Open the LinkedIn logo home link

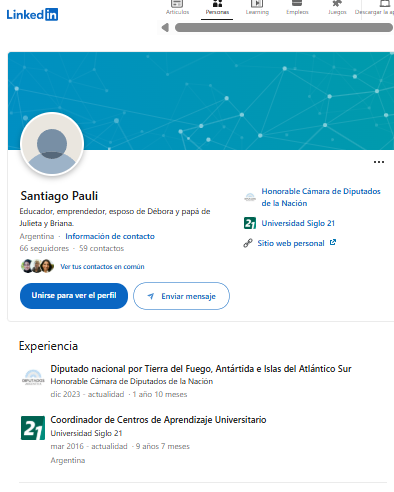pyautogui.click(x=32, y=14)
